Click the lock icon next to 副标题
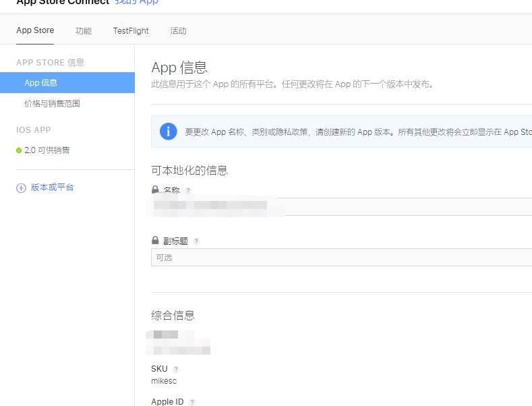The image size is (532, 406). [155, 241]
